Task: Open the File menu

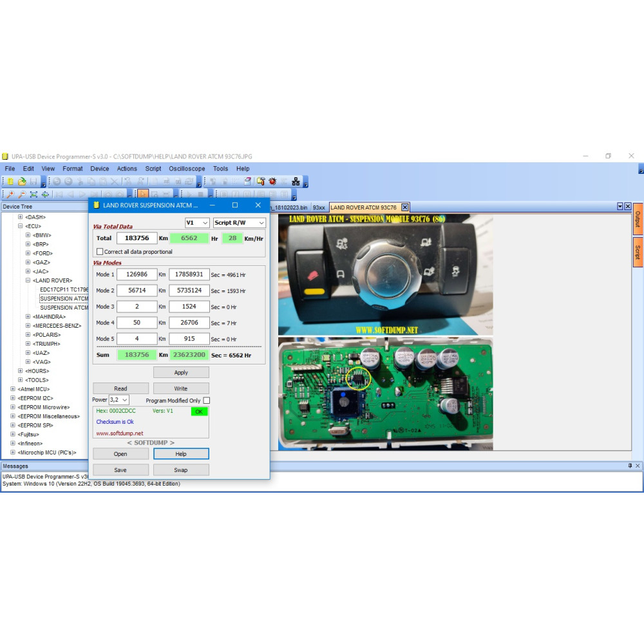Action: coord(10,169)
